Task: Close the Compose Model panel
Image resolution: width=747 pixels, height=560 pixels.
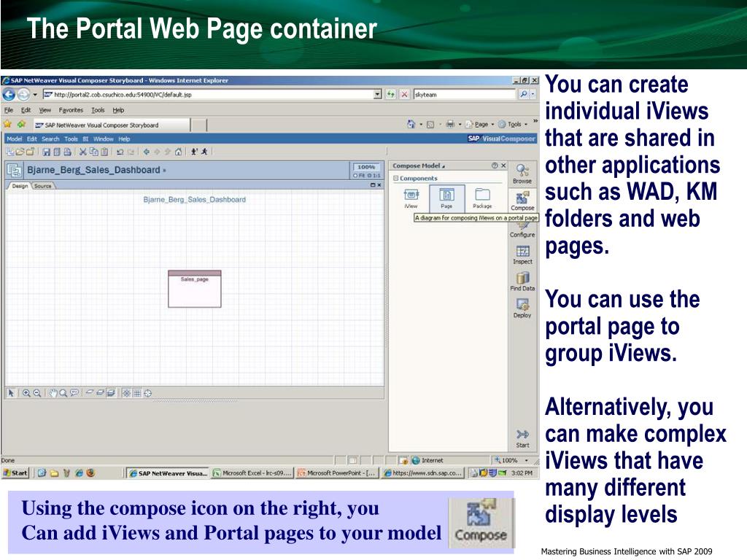Action: (x=503, y=166)
